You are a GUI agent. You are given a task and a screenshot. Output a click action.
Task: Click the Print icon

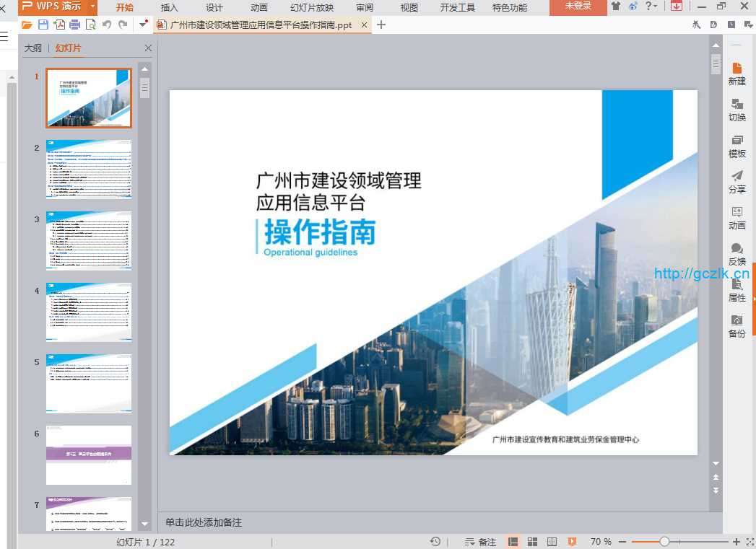pos(75,25)
